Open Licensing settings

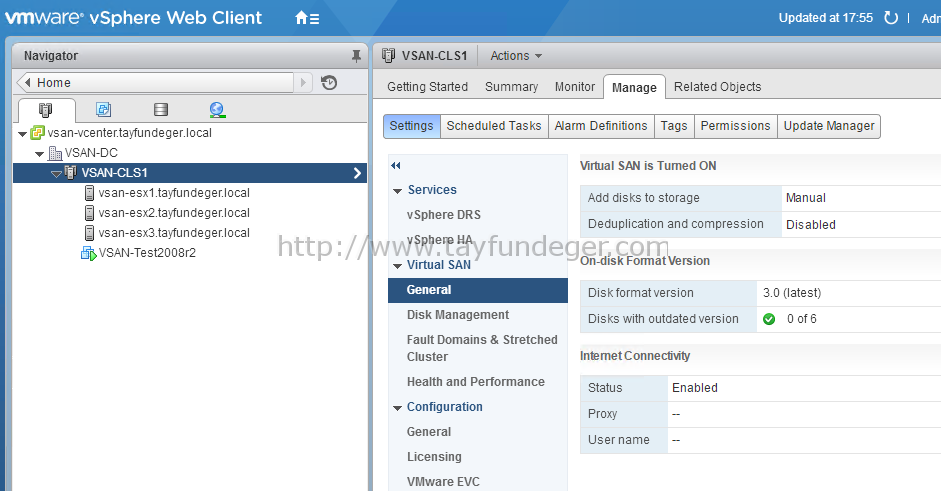pyautogui.click(x=434, y=457)
